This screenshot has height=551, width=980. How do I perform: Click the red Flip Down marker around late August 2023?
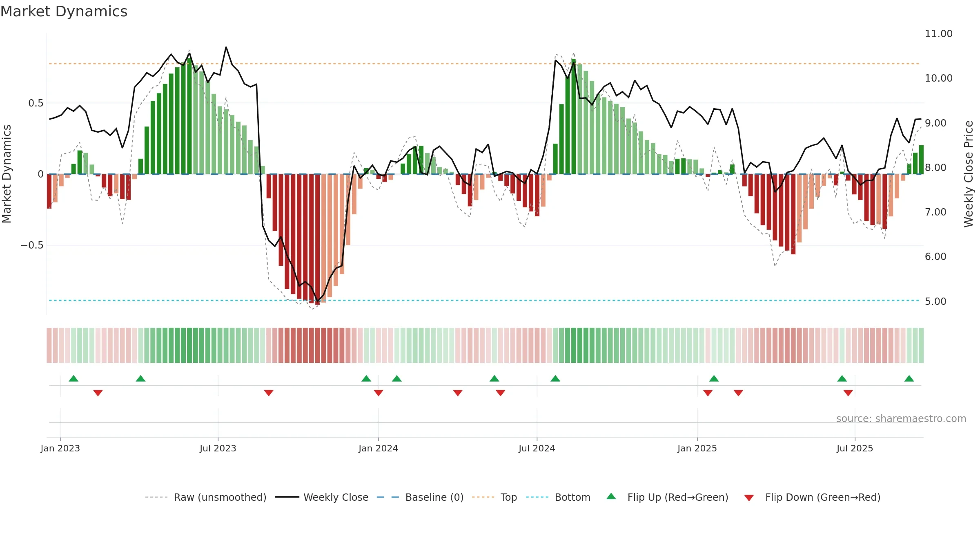[x=269, y=393]
